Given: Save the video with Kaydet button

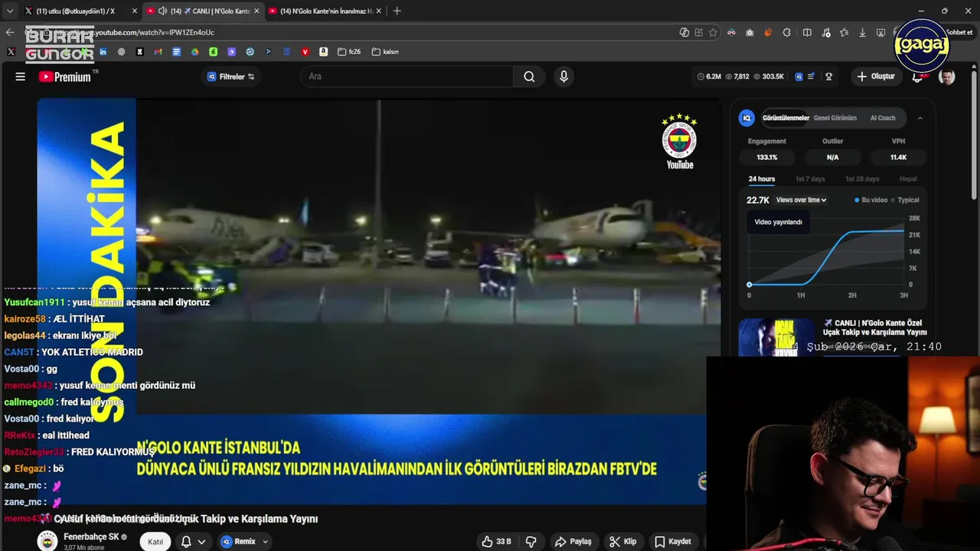Looking at the screenshot, I should (x=672, y=542).
